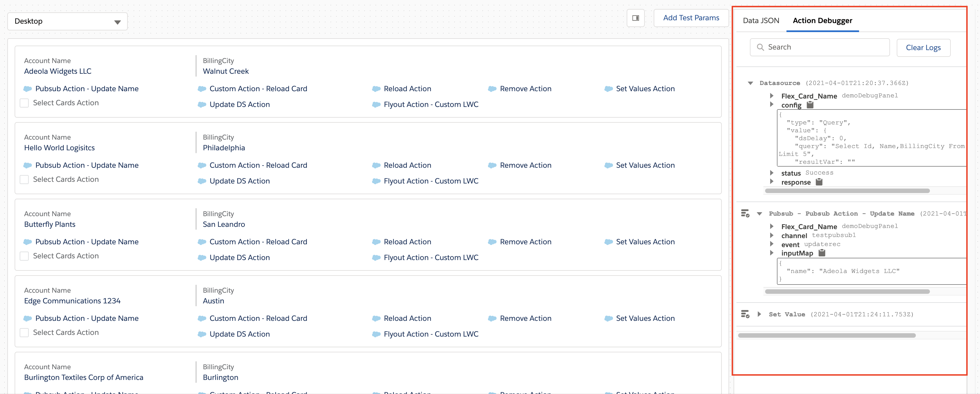
Task: Click the Datasource entry horizontal scrollbar
Action: [847, 191]
